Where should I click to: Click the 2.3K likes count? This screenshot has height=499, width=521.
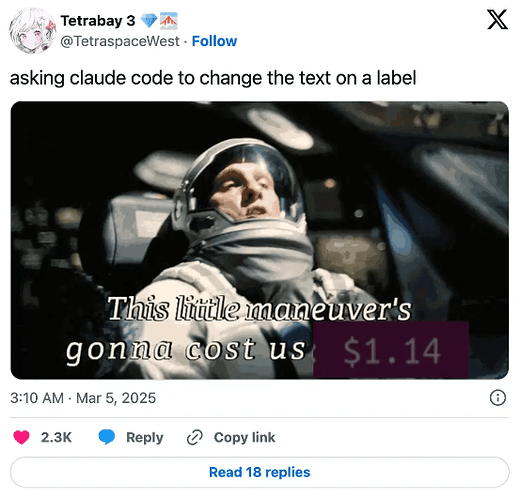56,437
